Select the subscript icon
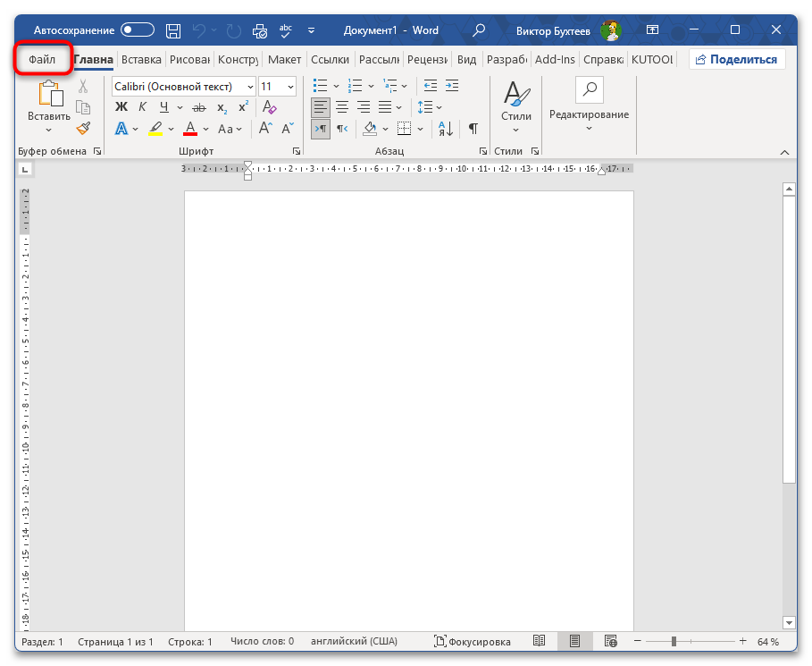Viewport: 812px width, 666px height. tap(220, 106)
